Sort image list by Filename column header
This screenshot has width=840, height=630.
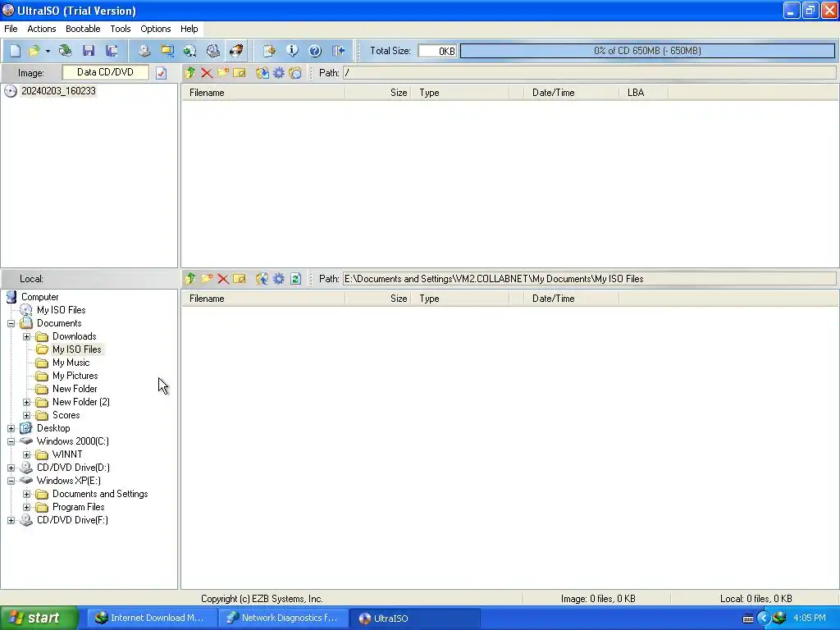[x=264, y=93]
